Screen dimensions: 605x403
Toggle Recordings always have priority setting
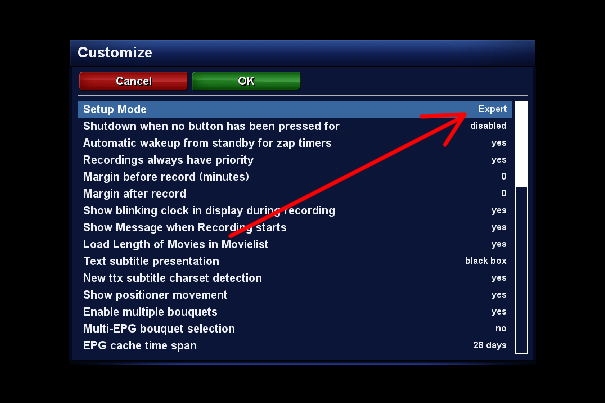[295, 160]
